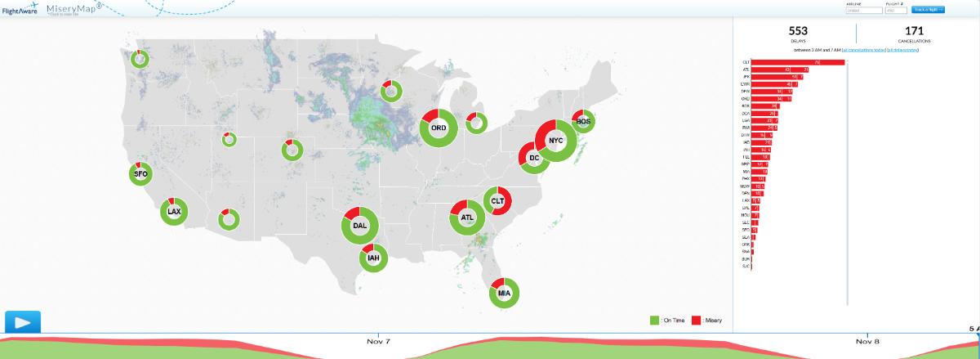
Task: Click the SFO airport donut
Action: tap(140, 174)
